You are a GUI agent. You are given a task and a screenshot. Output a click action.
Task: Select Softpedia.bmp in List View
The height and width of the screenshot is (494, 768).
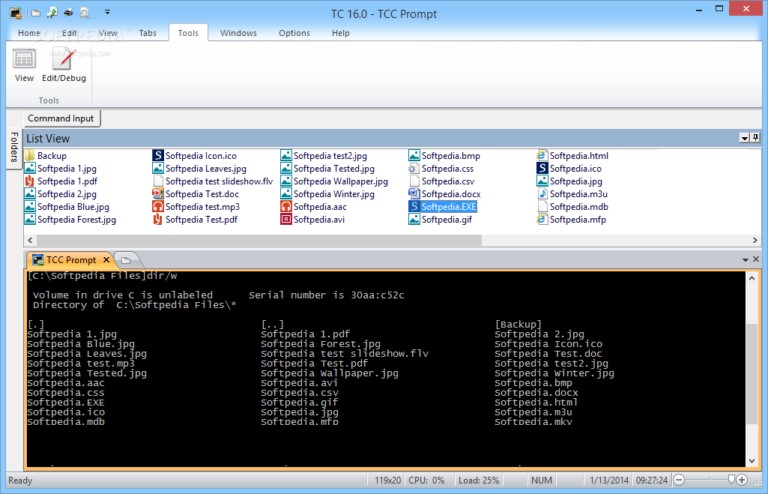tap(445, 156)
